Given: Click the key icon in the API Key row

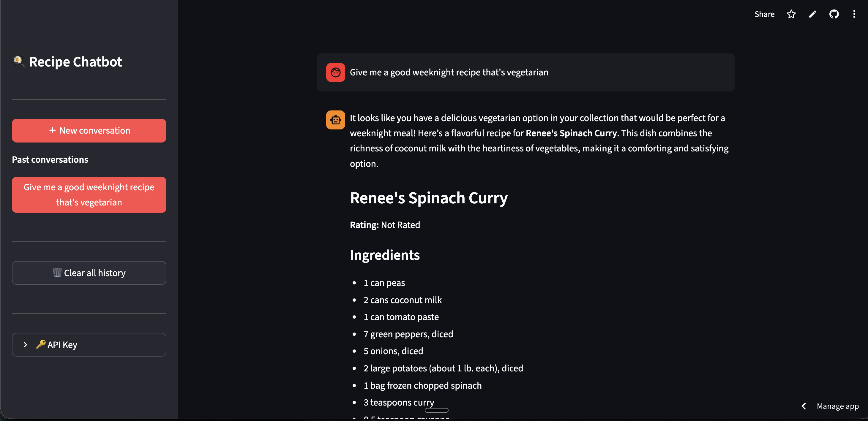Looking at the screenshot, I should pos(40,344).
